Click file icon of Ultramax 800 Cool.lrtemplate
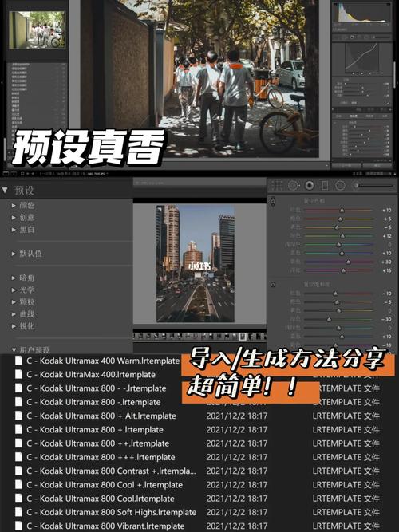 (19, 499)
